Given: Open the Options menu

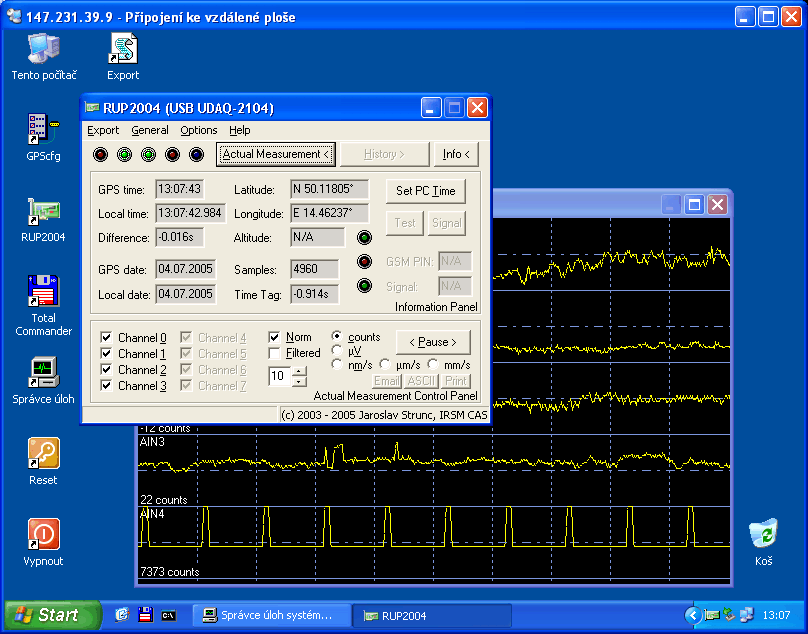Looking at the screenshot, I should point(198,130).
